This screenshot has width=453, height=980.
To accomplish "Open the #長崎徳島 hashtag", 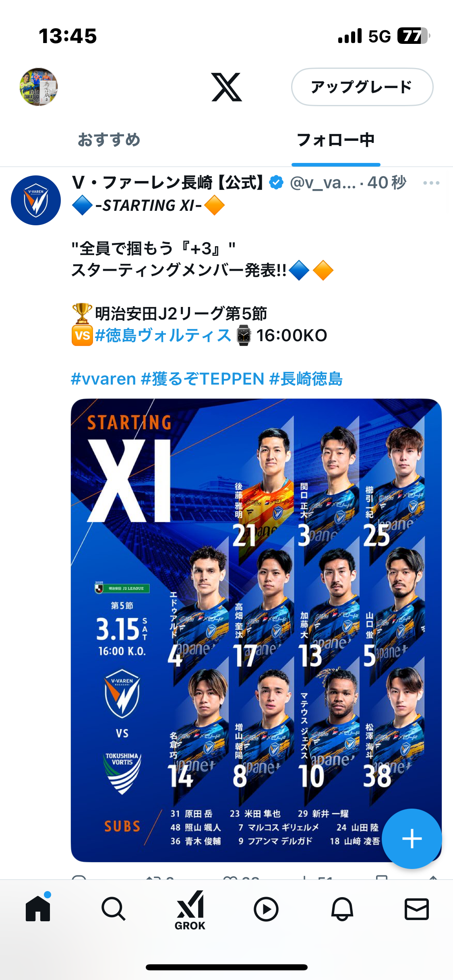I will pyautogui.click(x=306, y=379).
